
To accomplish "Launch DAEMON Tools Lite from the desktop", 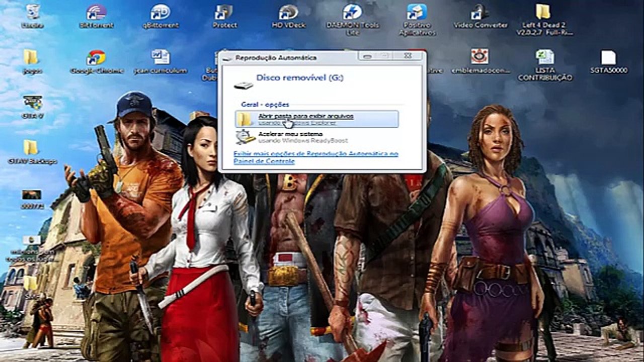I will coord(353,19).
